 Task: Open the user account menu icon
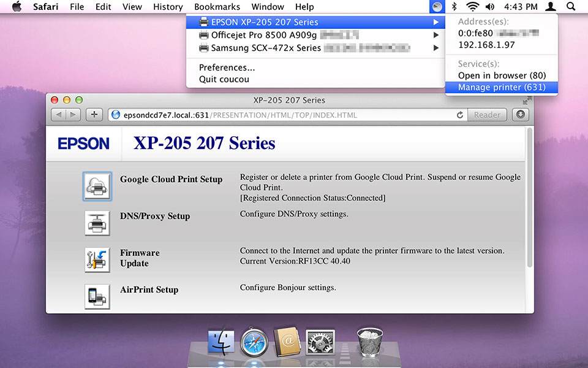coord(550,7)
